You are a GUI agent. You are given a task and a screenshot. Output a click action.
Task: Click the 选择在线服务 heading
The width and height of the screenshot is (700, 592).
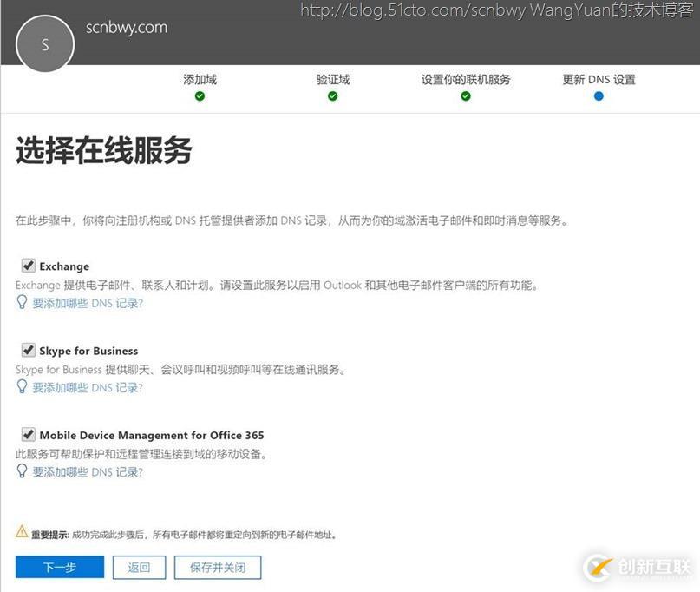104,150
